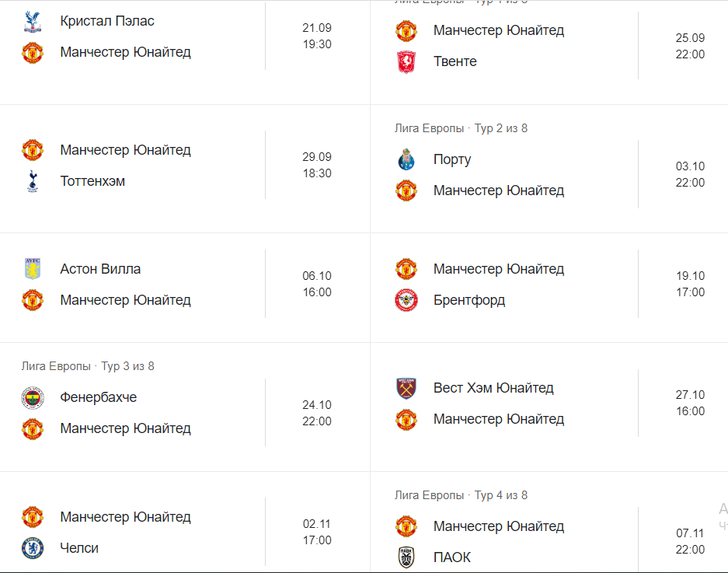Click the Twente club logo
This screenshot has height=573, width=728.
[406, 61]
